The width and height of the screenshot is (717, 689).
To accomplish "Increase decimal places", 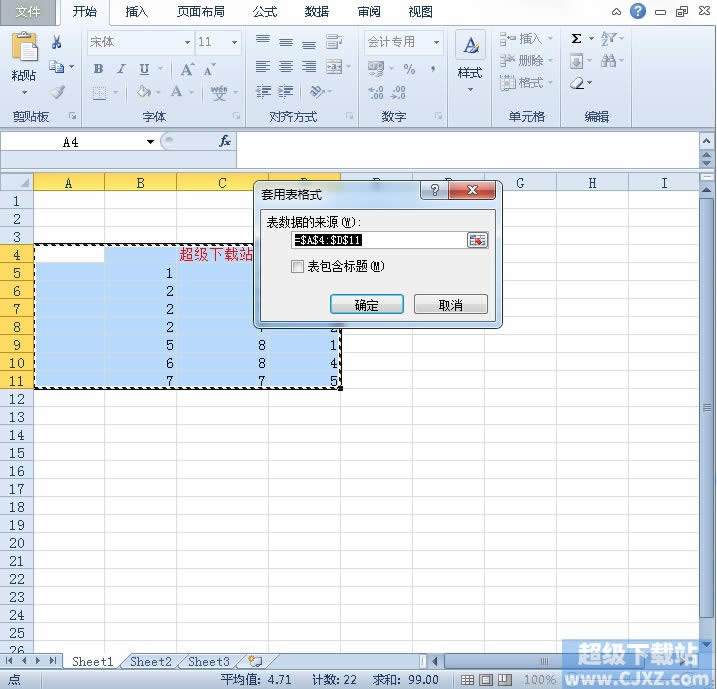I will [376, 93].
